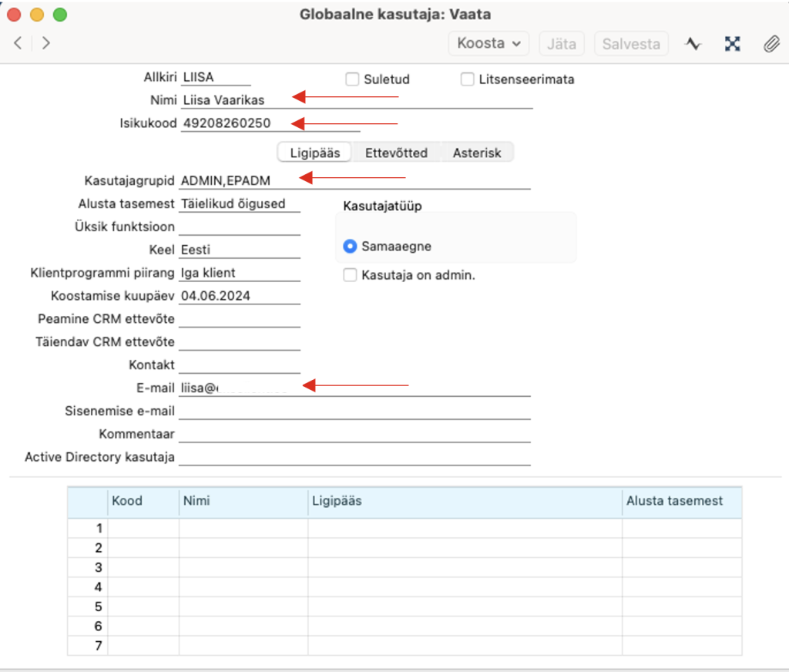Go to next record arrow
Screen dimensions: 789x672
coord(46,43)
